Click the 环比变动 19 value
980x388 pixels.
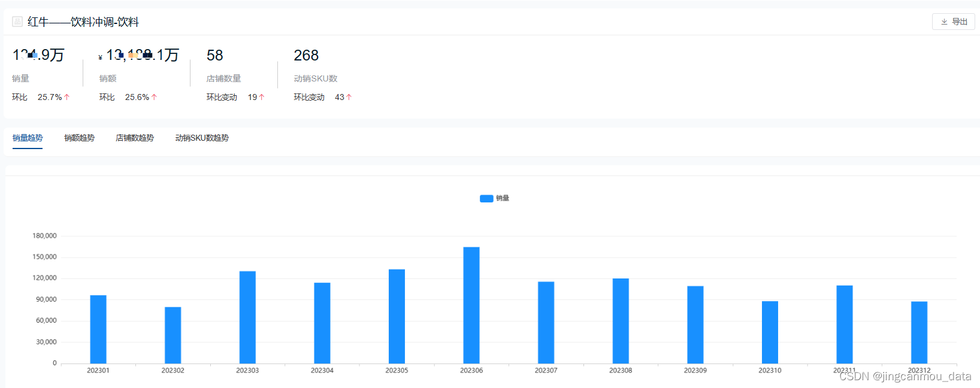click(x=253, y=97)
